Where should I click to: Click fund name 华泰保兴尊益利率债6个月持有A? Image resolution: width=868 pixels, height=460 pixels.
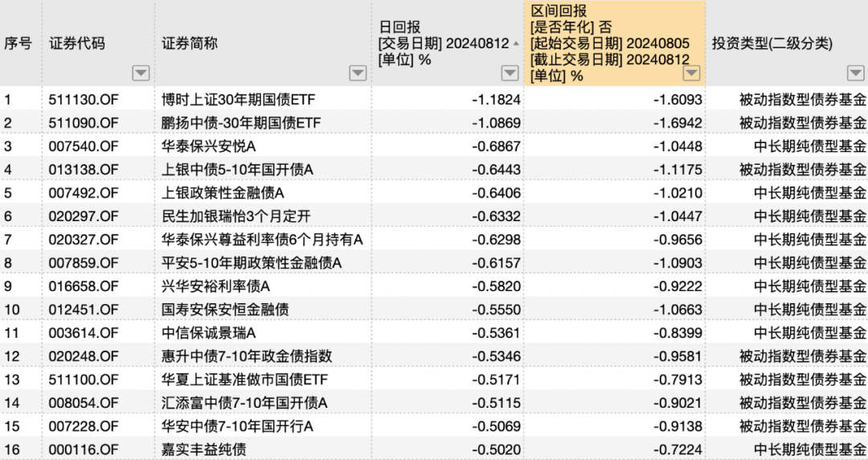262,240
